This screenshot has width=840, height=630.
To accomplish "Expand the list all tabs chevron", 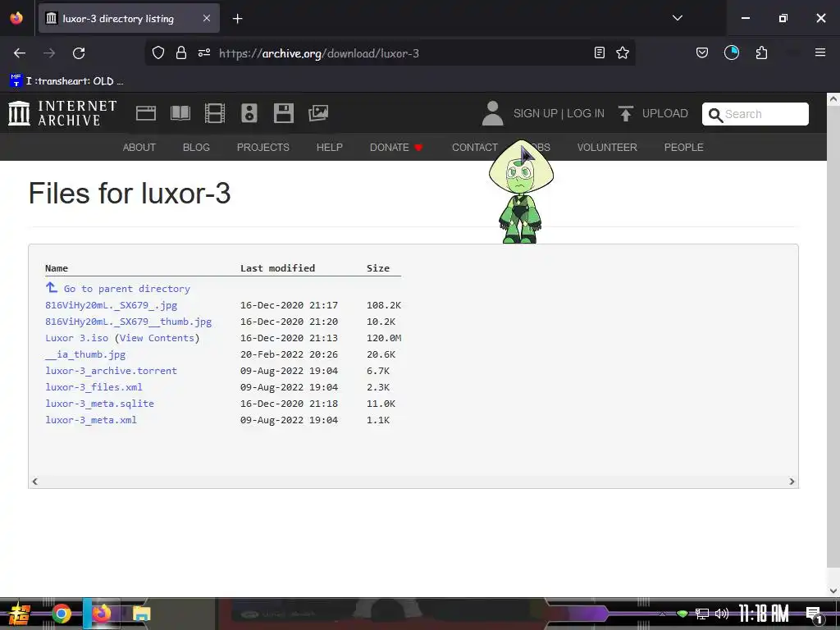I will [x=677, y=18].
